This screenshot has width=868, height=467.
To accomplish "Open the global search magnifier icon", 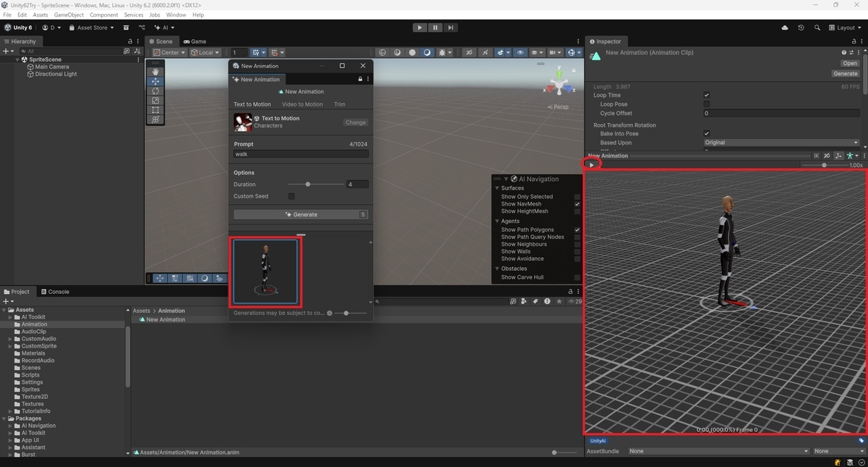I will pos(817,28).
